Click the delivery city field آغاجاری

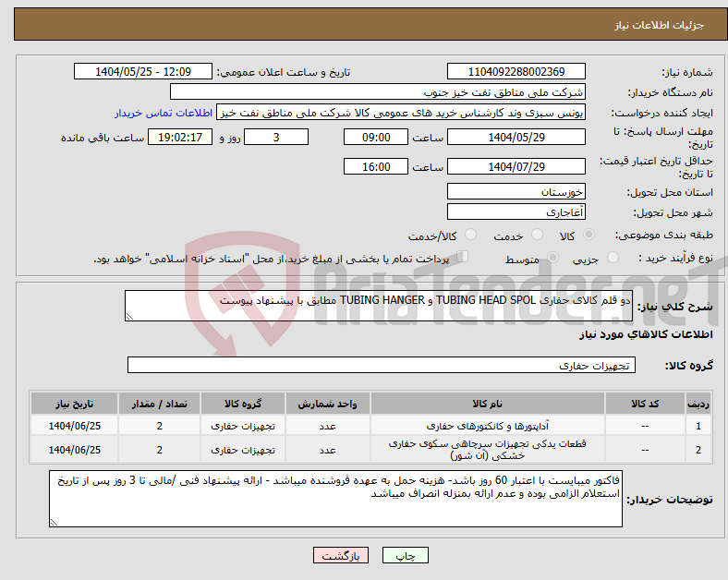pos(516,211)
